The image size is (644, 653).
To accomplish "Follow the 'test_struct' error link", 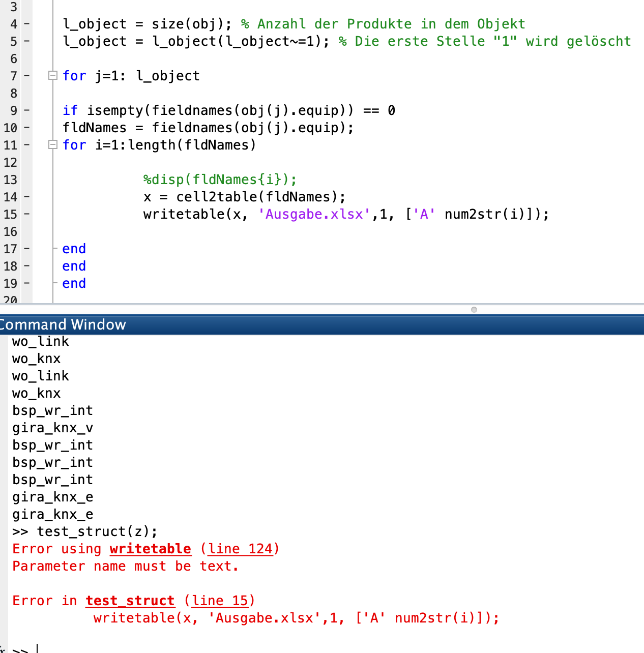I will click(130, 601).
